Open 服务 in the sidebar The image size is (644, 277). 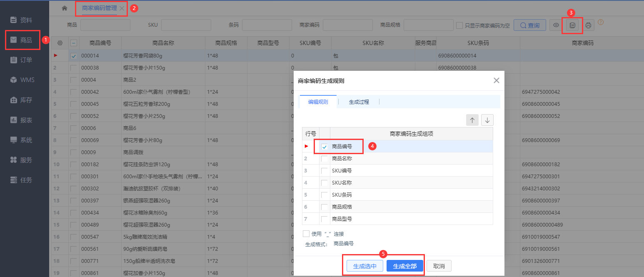[x=22, y=160]
